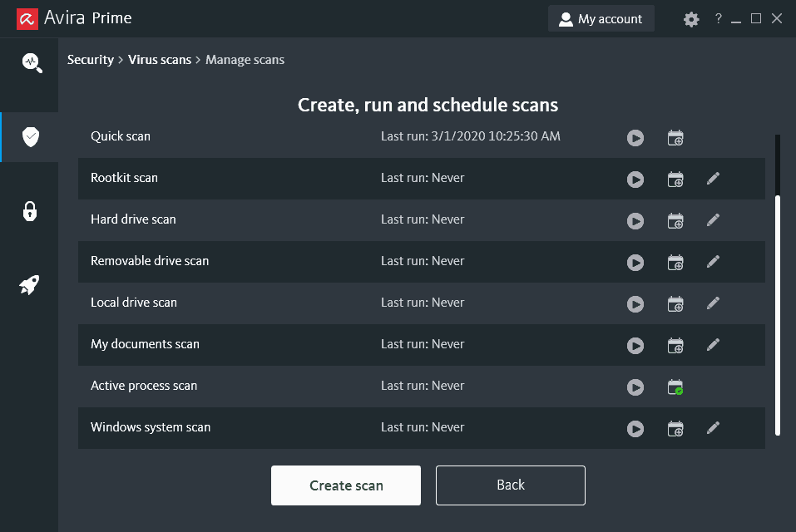The image size is (796, 532).
Task: Select the Quick scan row label
Action: coord(121,136)
